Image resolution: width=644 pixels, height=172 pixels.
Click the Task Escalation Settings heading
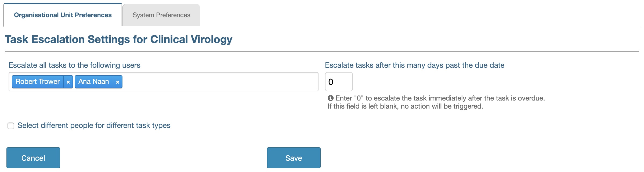118,40
